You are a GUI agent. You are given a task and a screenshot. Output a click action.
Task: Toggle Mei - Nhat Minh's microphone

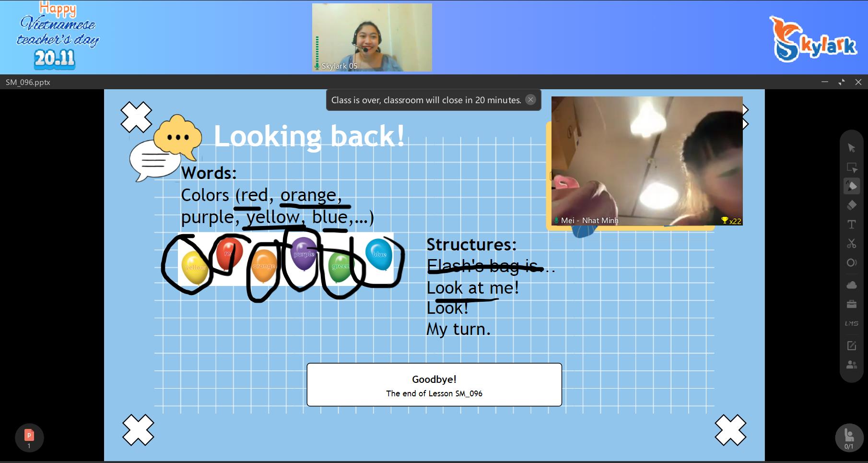pyautogui.click(x=556, y=221)
